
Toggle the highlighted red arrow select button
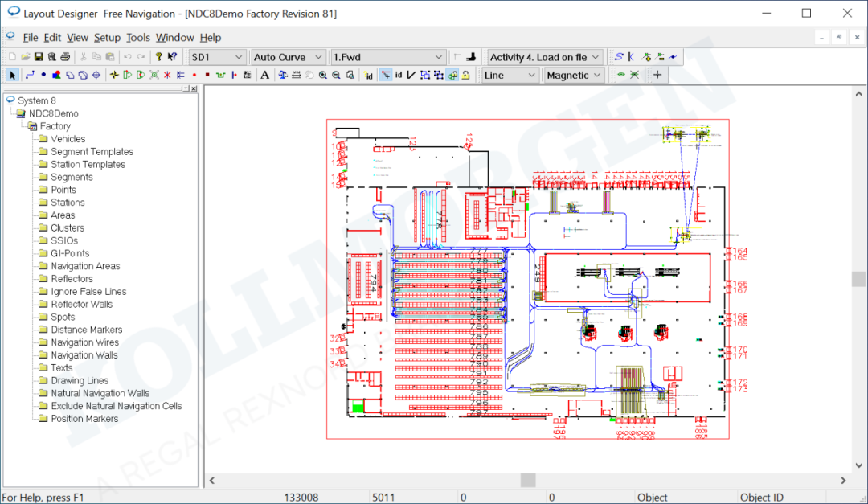coord(385,76)
